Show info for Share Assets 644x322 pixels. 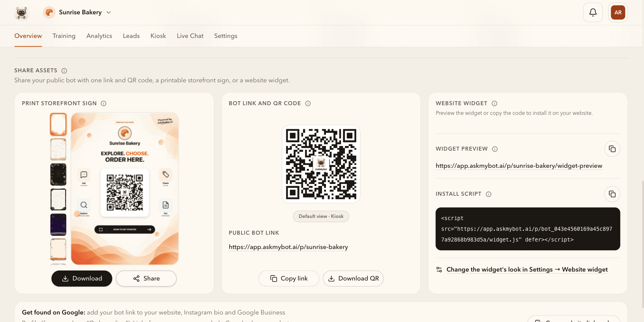(64, 71)
